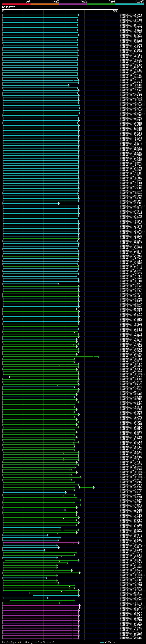Select purple hit UniRef100_A8JFI8
The image size is (146, 644).
131,610
